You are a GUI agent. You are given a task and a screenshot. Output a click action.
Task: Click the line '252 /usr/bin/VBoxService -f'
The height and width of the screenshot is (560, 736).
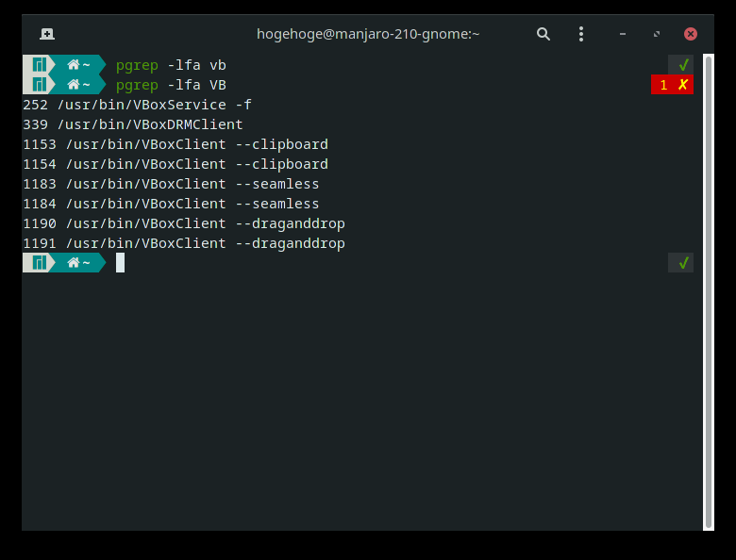(137, 105)
